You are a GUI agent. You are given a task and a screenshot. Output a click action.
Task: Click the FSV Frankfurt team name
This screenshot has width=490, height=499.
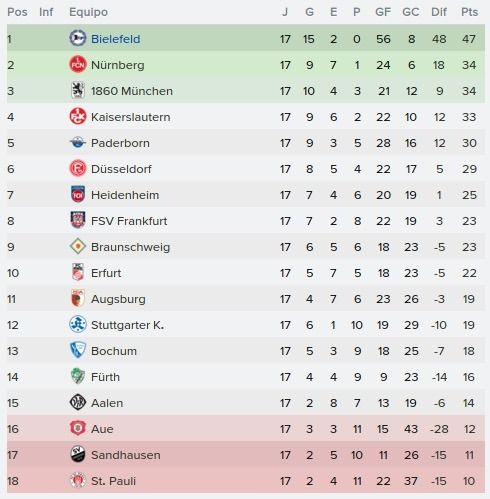pos(129,221)
